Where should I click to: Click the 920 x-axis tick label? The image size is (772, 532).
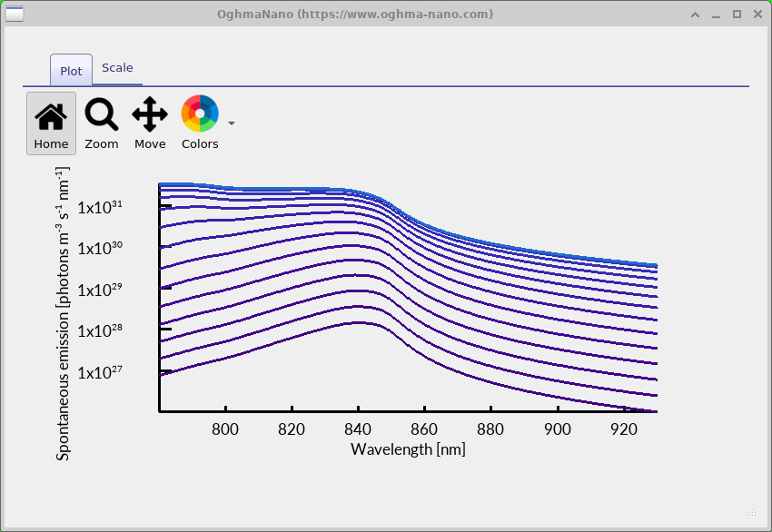pos(624,429)
